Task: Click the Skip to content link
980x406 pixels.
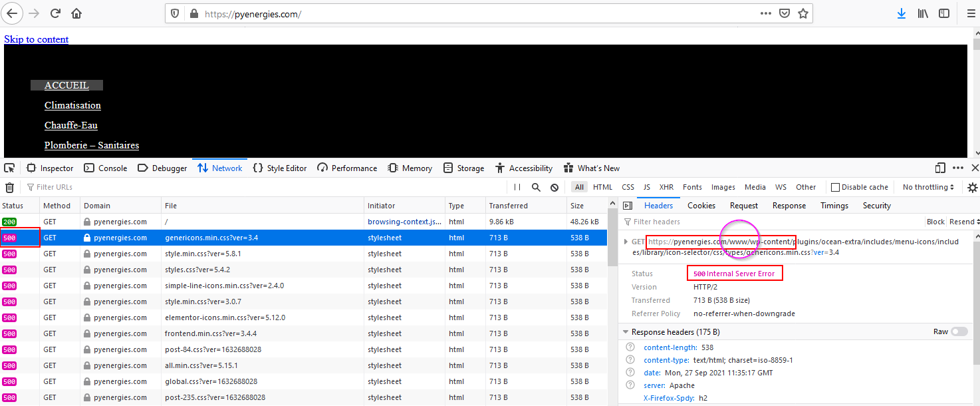Action: 37,39
